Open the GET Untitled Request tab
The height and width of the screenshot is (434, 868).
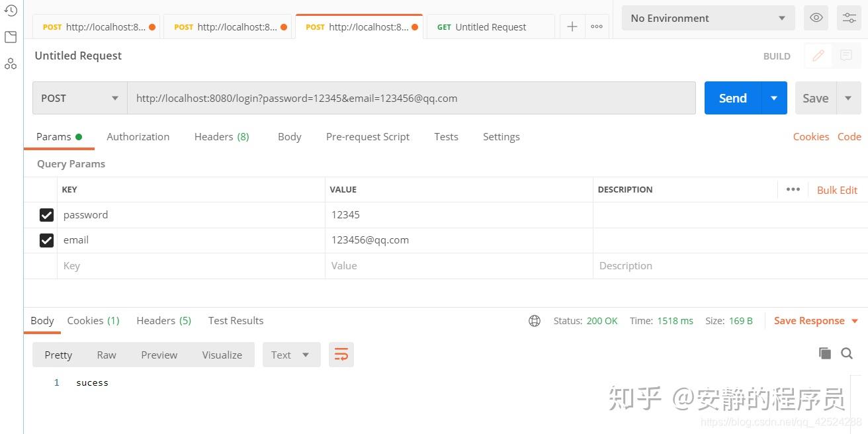pyautogui.click(x=490, y=26)
